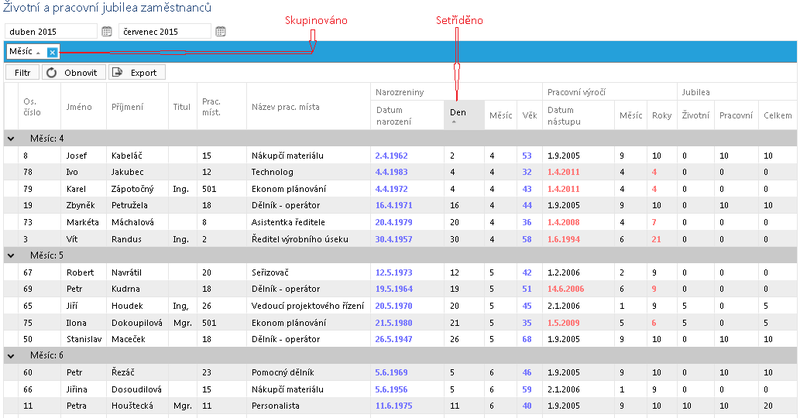
Task: Select surname cell Dokoupilová
Action: (x=137, y=323)
